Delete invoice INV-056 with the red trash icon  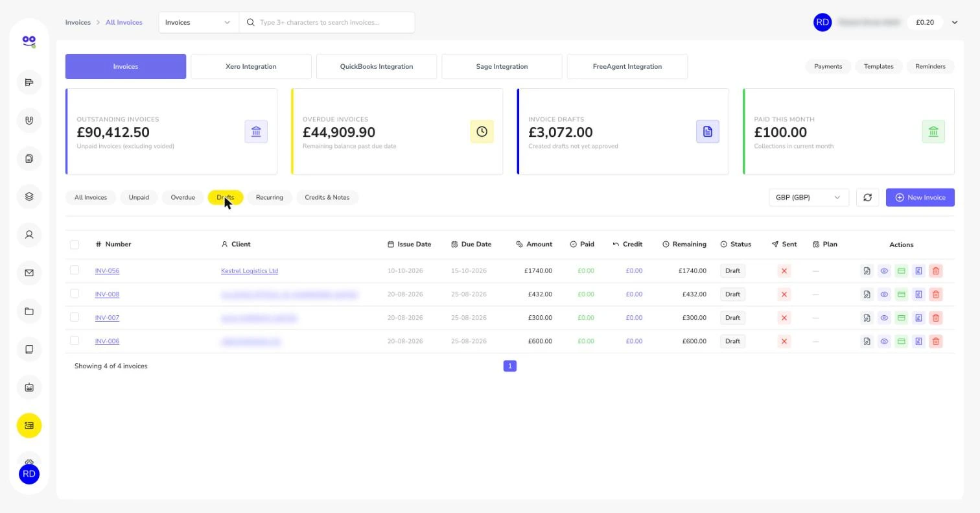[x=935, y=271]
